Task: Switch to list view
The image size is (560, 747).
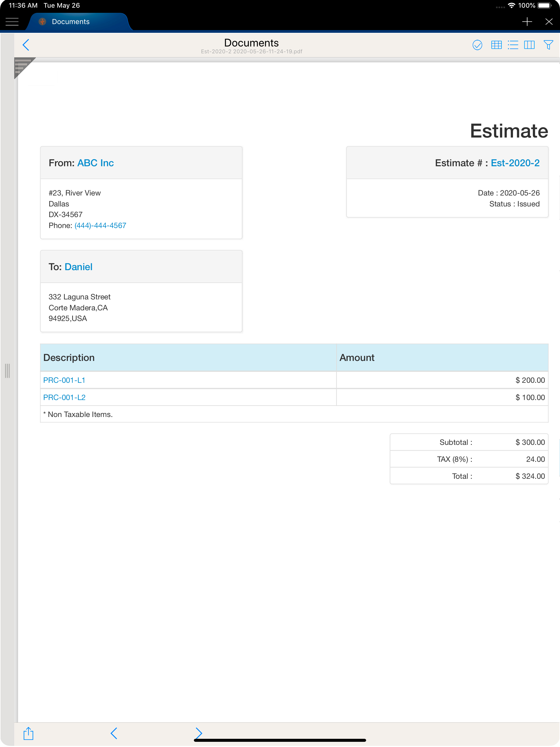Action: 513,45
